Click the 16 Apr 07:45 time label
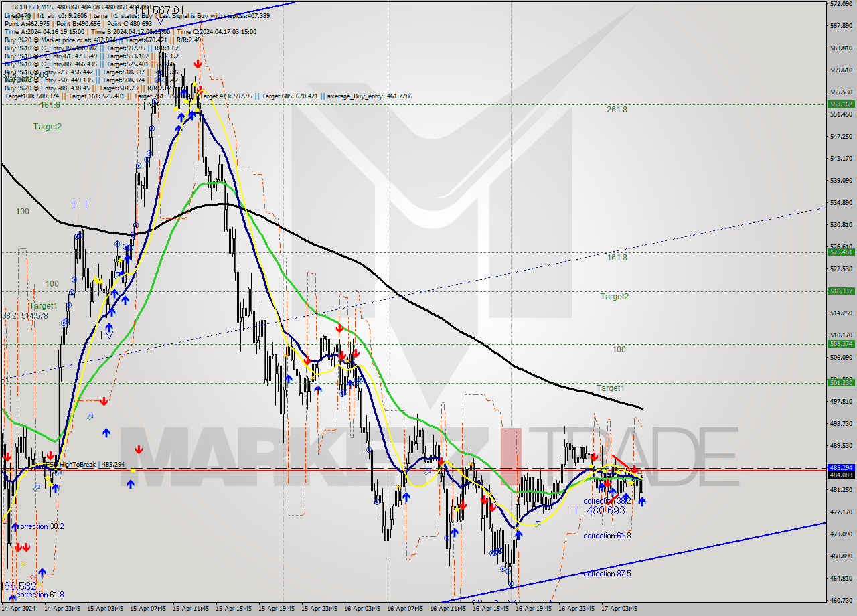Image resolution: width=857 pixels, height=616 pixels. pyautogui.click(x=406, y=609)
